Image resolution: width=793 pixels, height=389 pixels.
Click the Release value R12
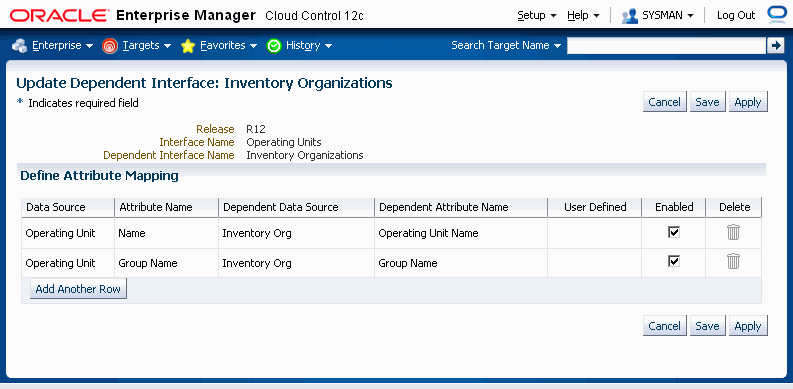[x=256, y=129]
